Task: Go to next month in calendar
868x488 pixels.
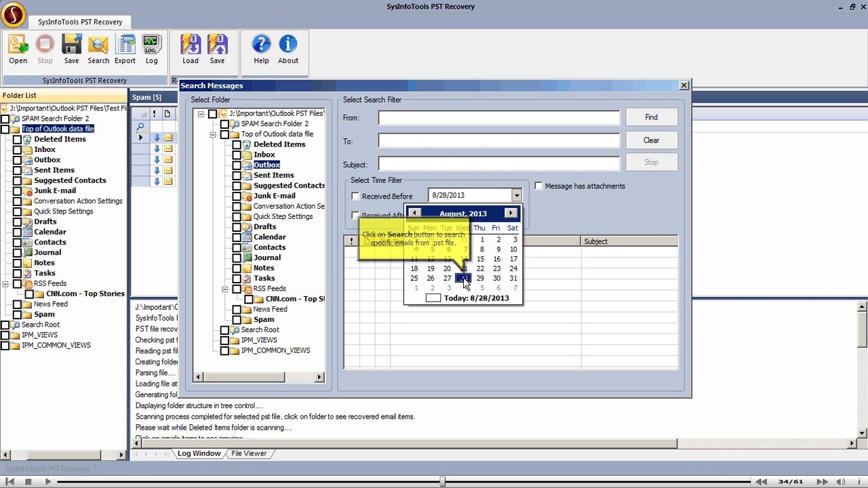Action: [511, 213]
